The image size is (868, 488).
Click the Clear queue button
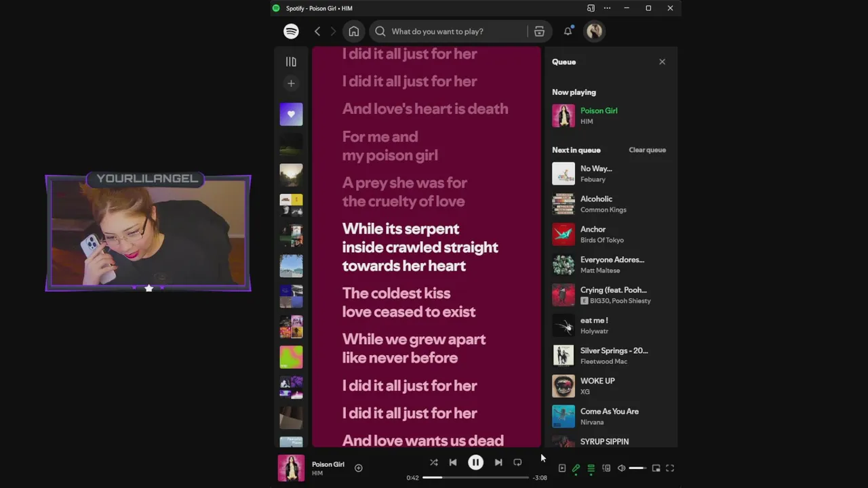648,150
